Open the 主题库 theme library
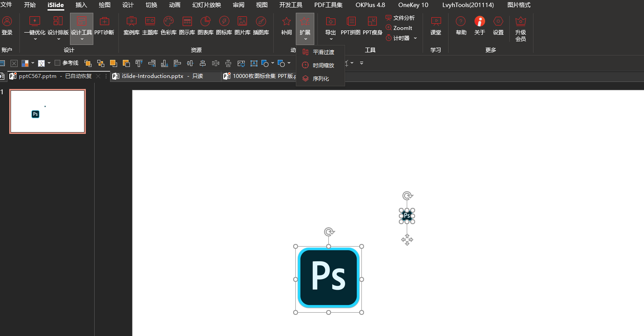 point(150,26)
